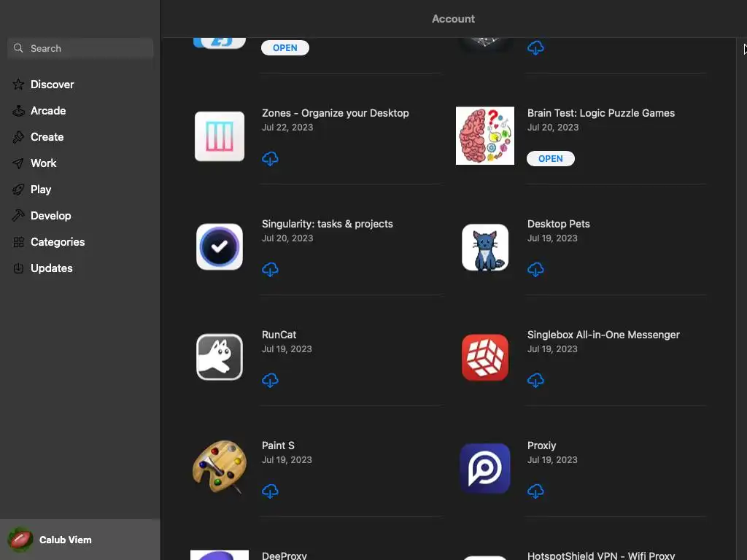
Task: Open the Discover section
Action: pyautogui.click(x=53, y=85)
